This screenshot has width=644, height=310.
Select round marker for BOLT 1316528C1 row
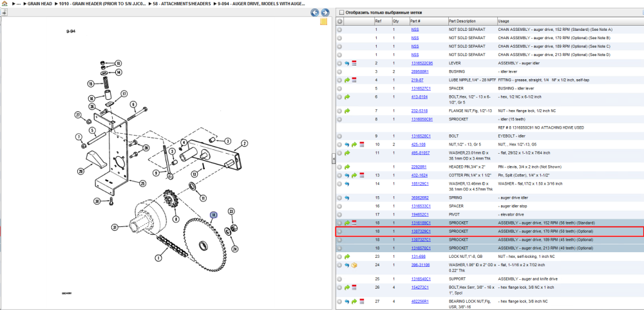point(339,136)
